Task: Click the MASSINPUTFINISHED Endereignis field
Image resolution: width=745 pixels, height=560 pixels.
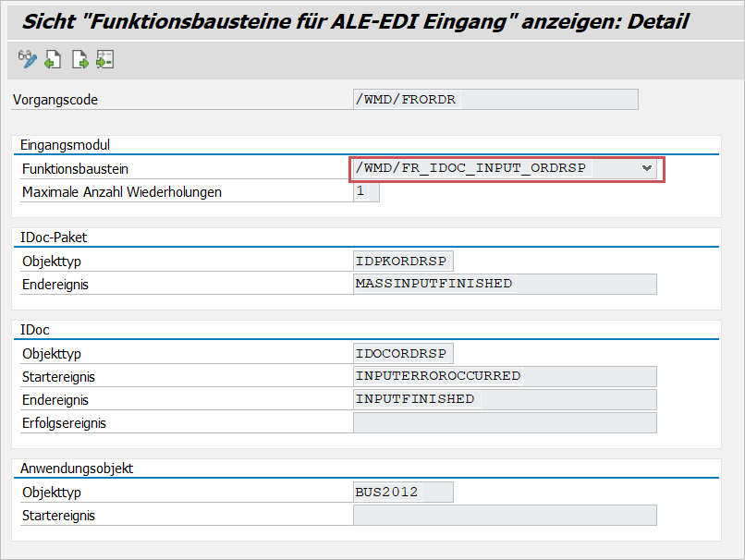Action: pos(505,284)
